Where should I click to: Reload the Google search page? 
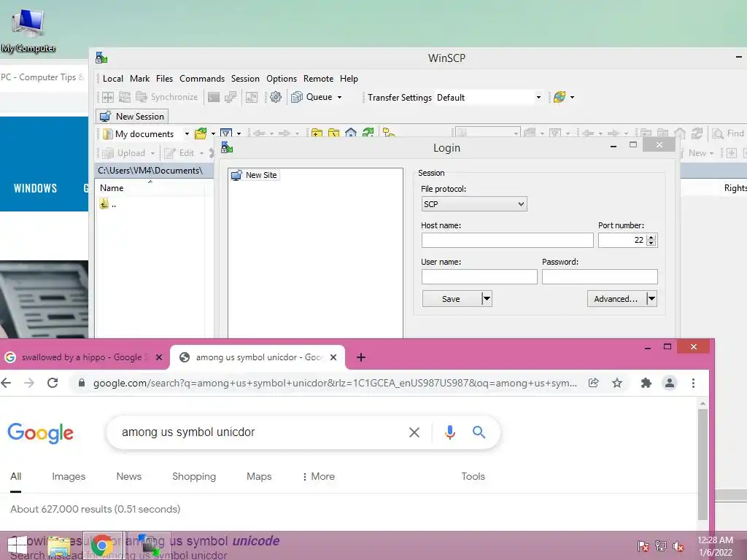pyautogui.click(x=53, y=383)
